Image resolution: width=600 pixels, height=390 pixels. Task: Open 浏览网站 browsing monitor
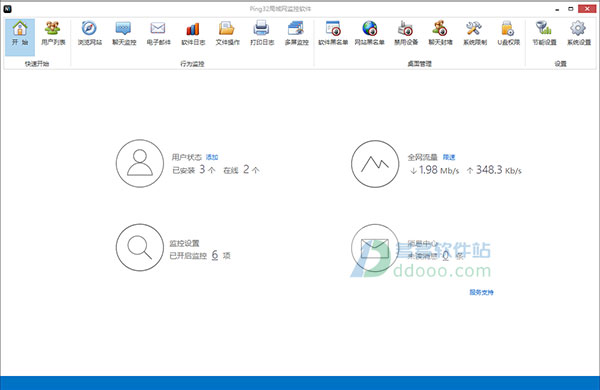(90, 34)
